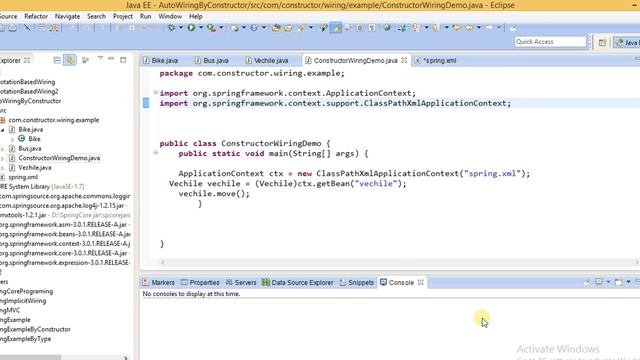This screenshot has height=360, width=640.
Task: Minimize the Explorer panel
Action: [x=111, y=59]
